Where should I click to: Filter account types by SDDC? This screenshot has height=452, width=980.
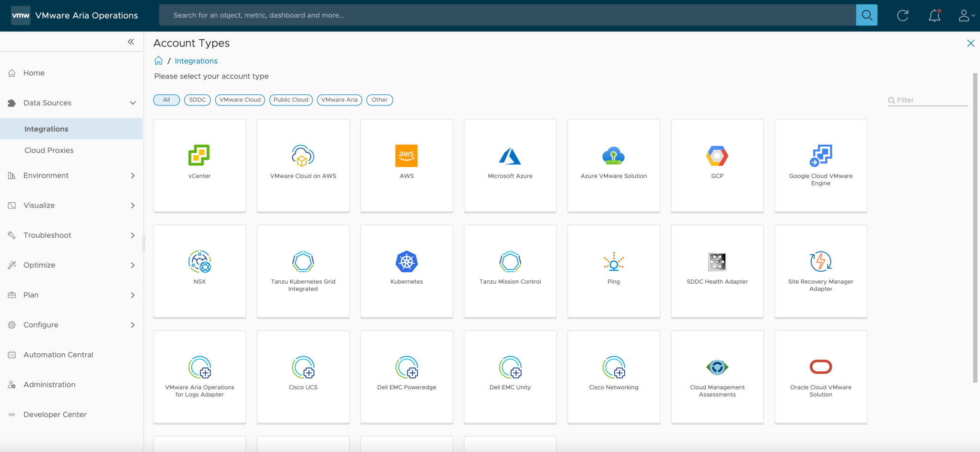click(x=197, y=100)
